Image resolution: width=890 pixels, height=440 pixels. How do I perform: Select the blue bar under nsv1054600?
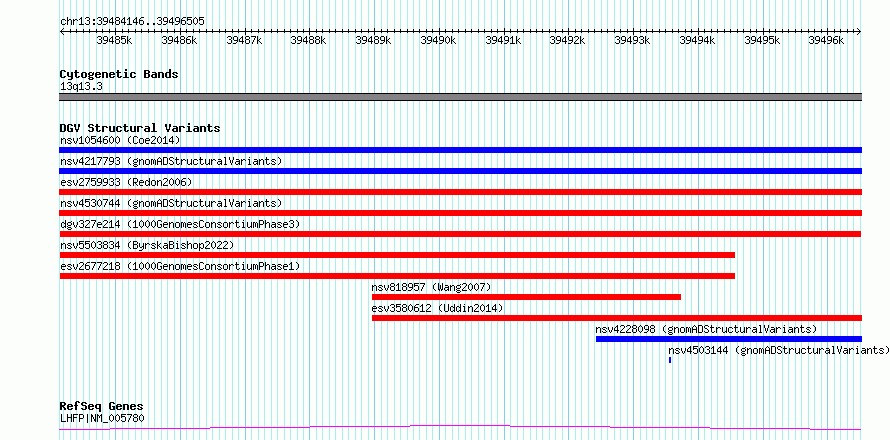460,150
